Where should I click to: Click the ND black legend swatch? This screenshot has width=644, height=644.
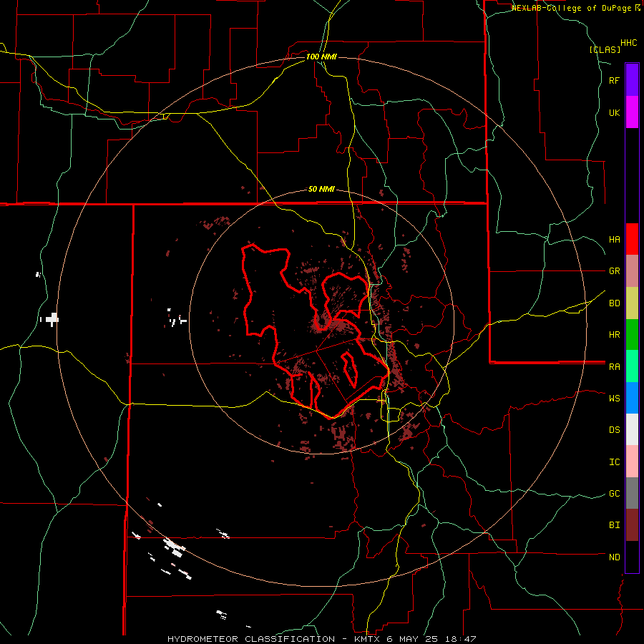click(x=632, y=557)
